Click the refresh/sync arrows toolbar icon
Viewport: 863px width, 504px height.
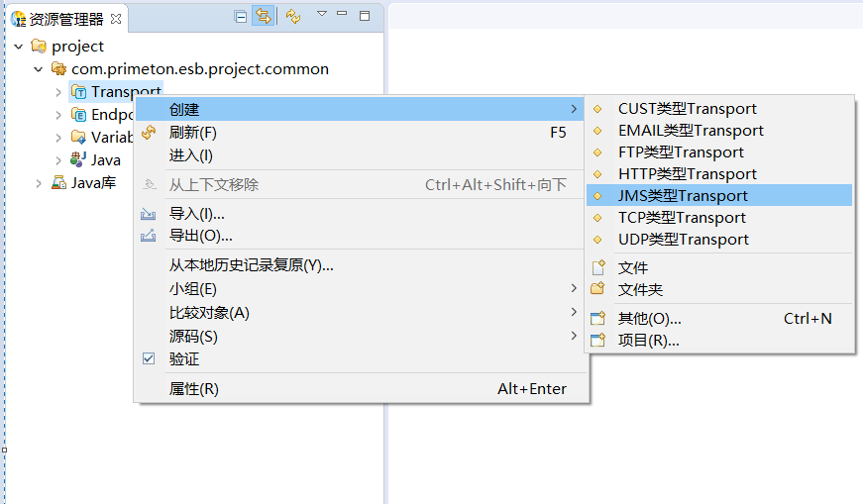tap(293, 16)
